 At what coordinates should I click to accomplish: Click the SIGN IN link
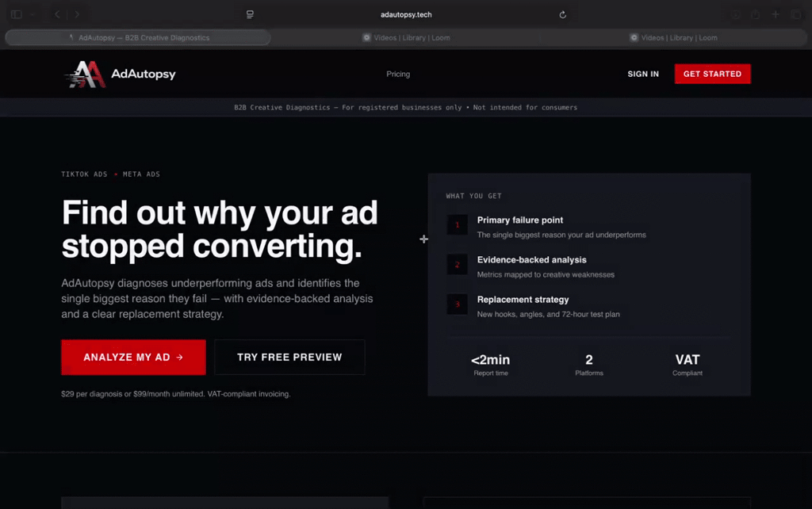[x=643, y=74]
